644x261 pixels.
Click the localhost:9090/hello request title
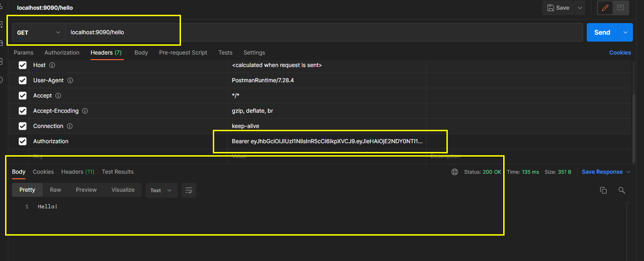coord(45,8)
